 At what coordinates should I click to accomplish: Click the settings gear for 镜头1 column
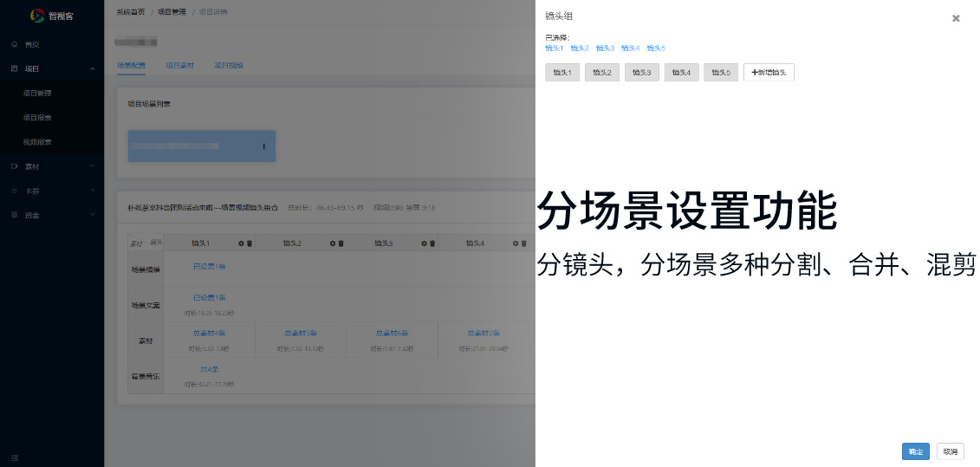pyautogui.click(x=241, y=243)
